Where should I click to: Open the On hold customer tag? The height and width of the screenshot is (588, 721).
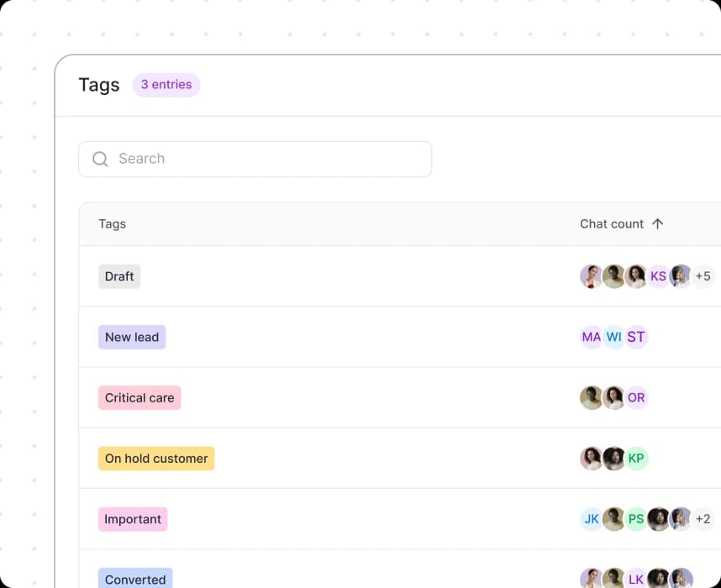[156, 459]
